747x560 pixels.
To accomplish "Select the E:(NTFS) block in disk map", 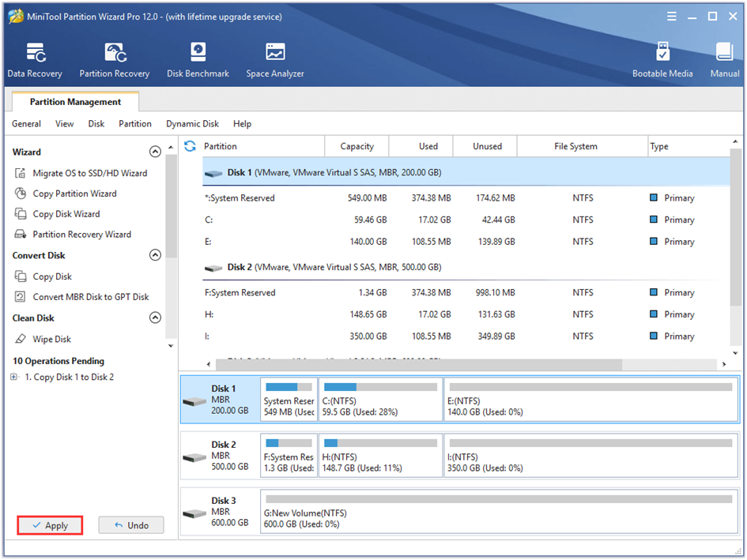I will (x=590, y=400).
